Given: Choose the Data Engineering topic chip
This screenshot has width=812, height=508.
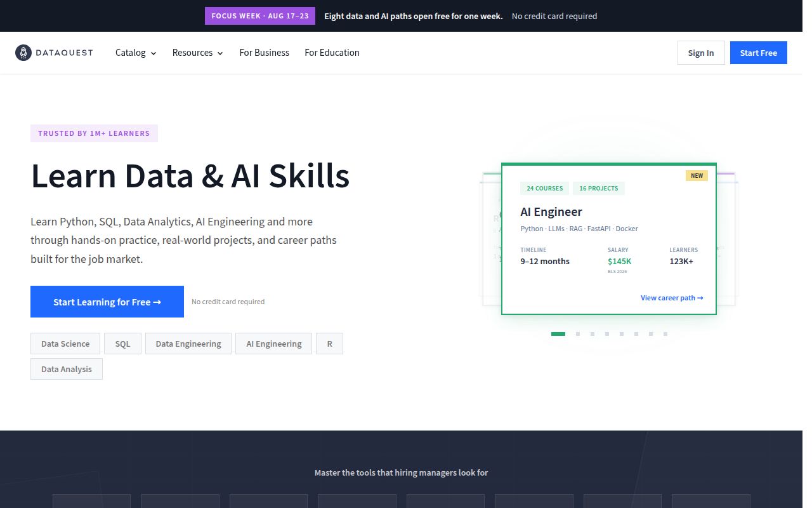Looking at the screenshot, I should 188,344.
